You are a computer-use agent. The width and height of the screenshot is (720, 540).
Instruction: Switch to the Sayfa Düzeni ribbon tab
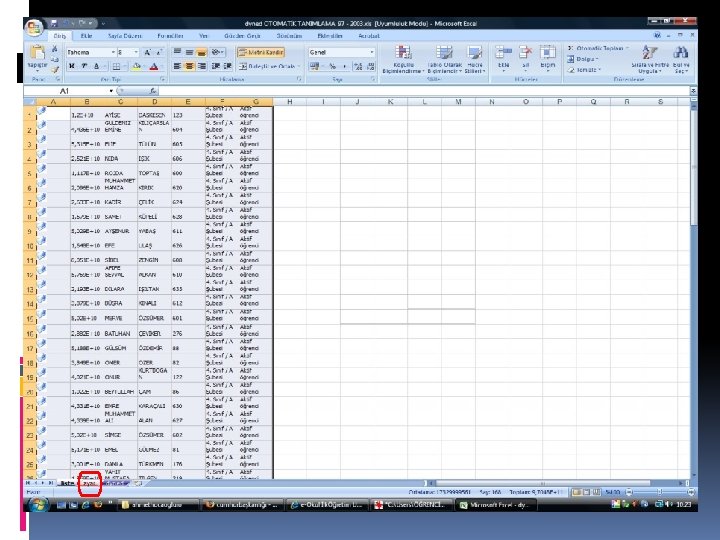point(125,36)
